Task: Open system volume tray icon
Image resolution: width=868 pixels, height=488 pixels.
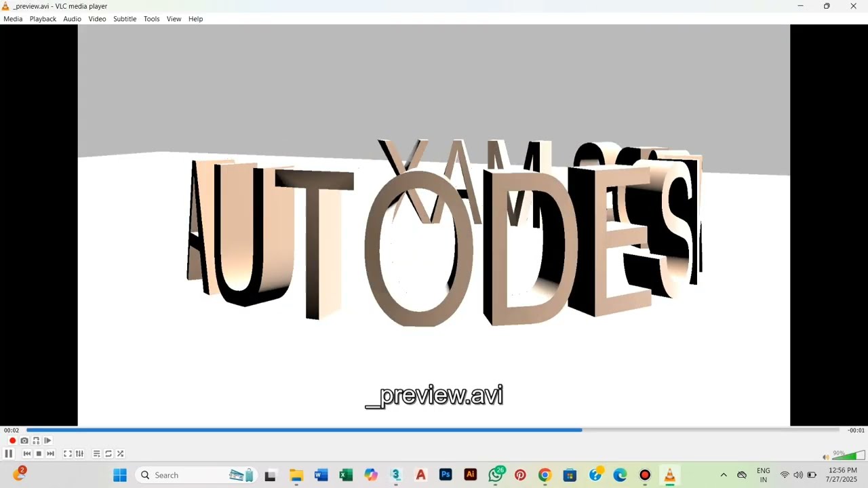Action: click(798, 475)
